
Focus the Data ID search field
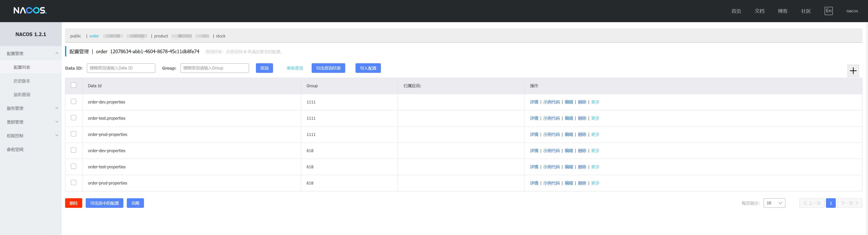click(121, 68)
